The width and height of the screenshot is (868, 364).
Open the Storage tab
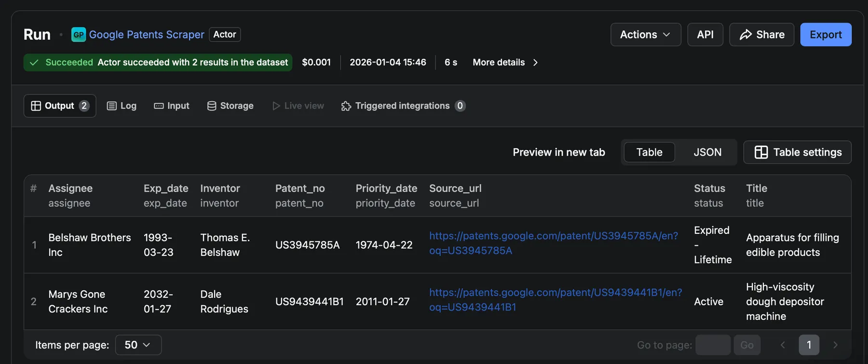(230, 106)
